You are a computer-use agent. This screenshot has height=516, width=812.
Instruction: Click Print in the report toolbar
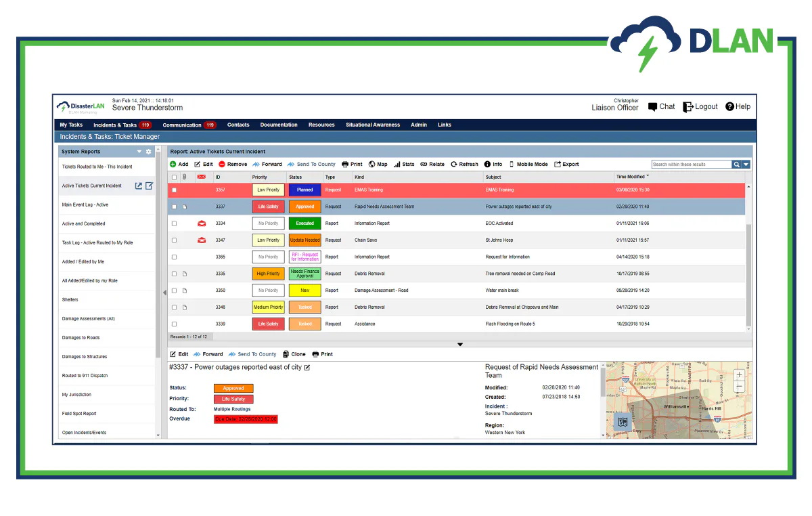point(352,164)
